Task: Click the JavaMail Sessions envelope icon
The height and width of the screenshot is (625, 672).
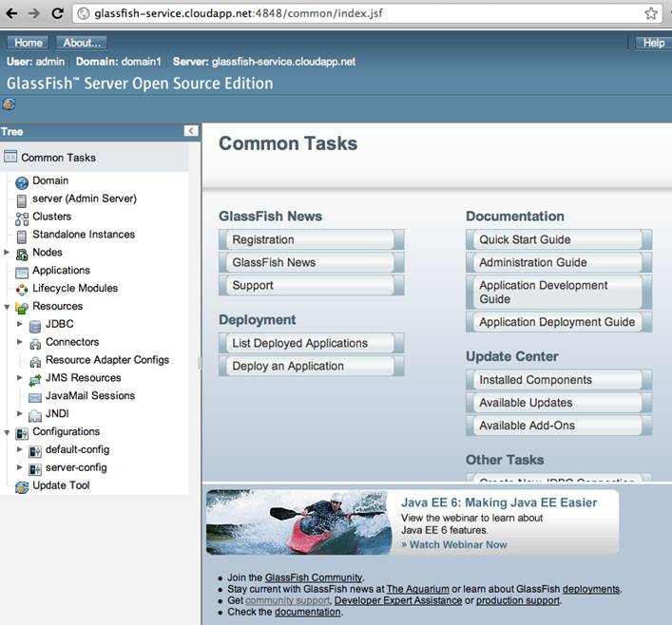Action: (x=35, y=396)
